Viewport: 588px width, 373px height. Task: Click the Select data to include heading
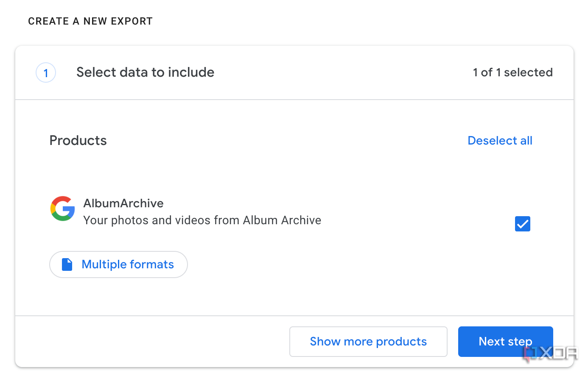click(145, 72)
